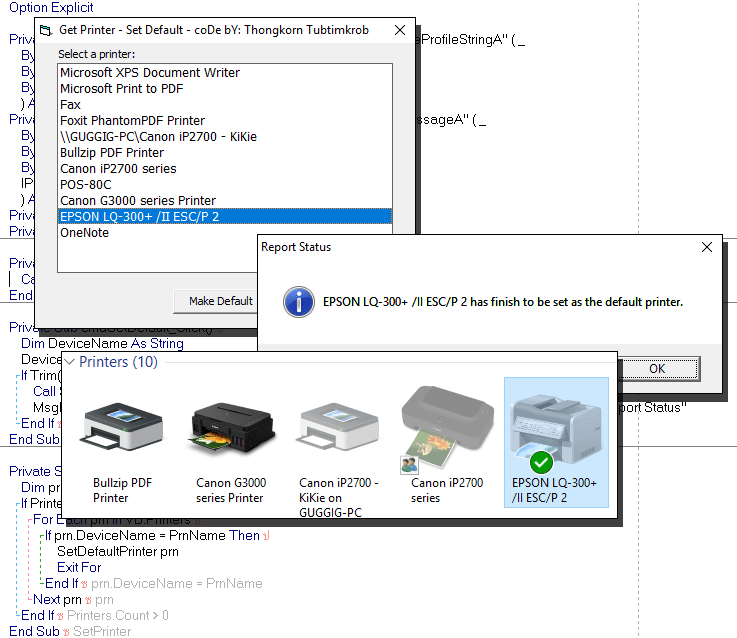Pick Canon iP2700 series in list box
This screenshot has width=737, height=638.
click(x=225, y=169)
